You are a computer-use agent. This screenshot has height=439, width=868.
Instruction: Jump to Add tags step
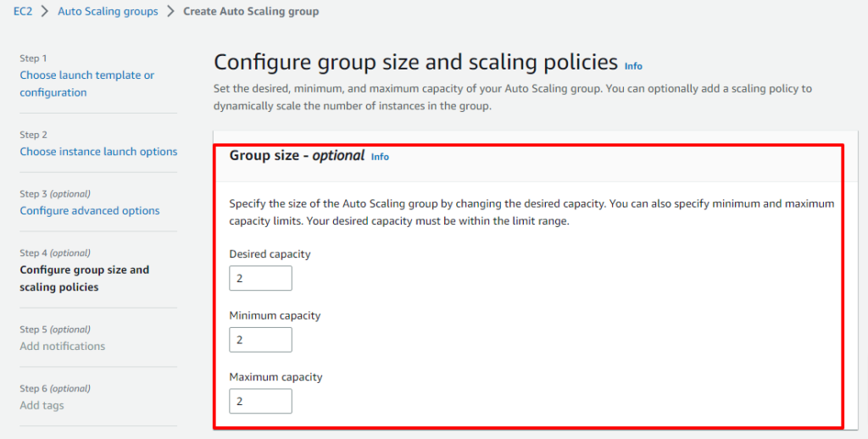tap(42, 405)
